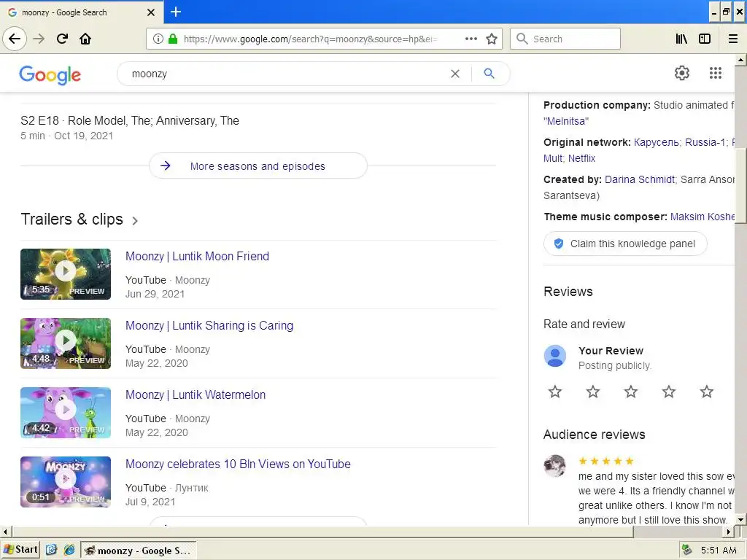This screenshot has height=560, width=747.
Task: Click the Russia-1 network link
Action: point(705,142)
